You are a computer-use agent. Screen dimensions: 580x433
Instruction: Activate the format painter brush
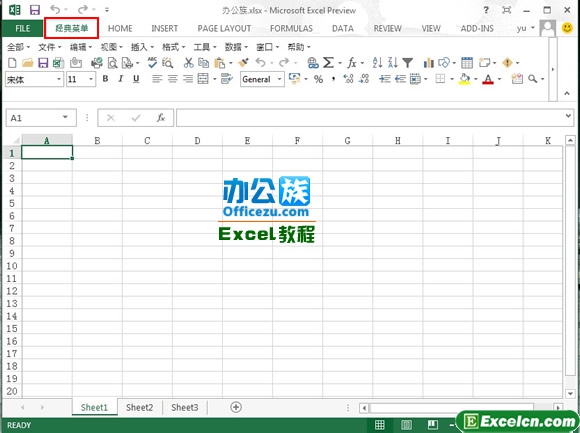pos(243,62)
